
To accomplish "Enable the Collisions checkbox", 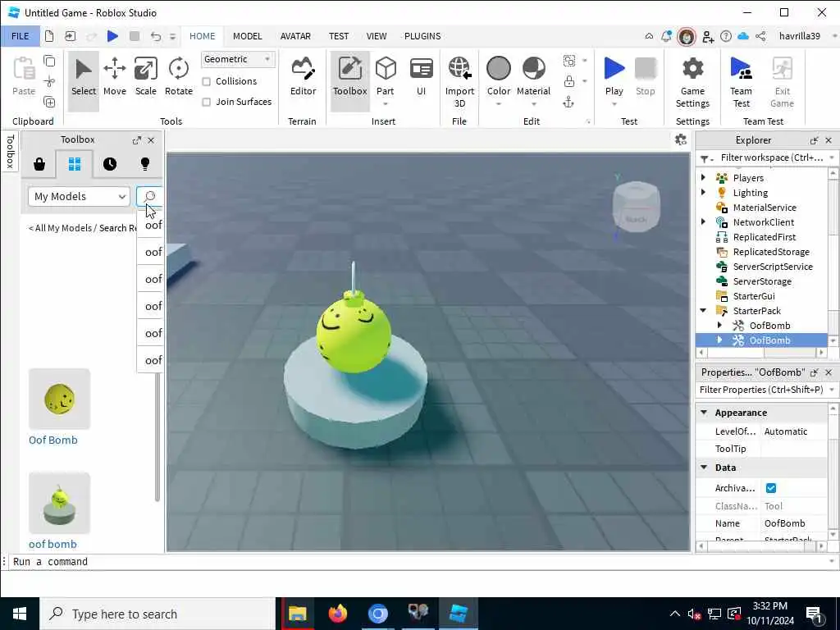I will pos(206,81).
